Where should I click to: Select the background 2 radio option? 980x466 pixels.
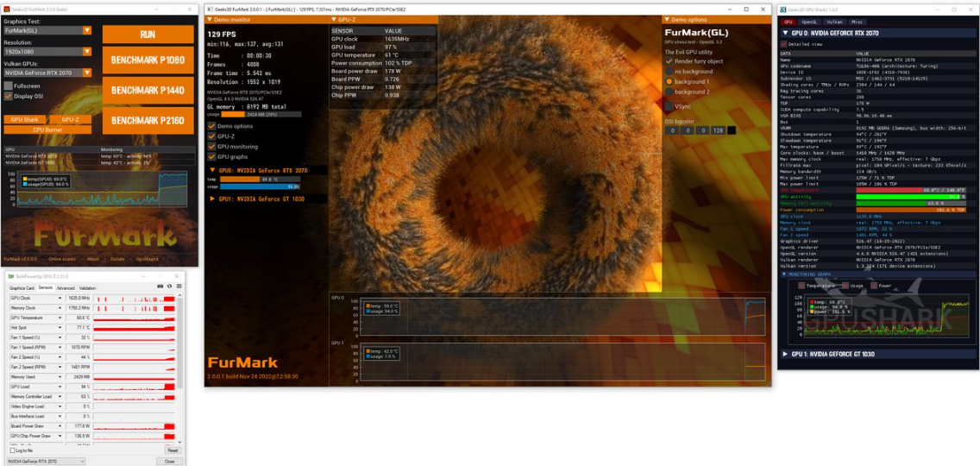669,92
